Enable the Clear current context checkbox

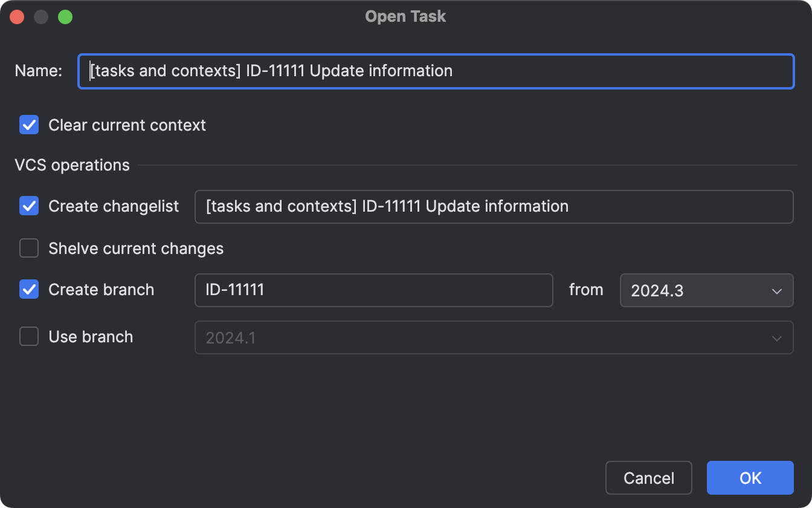click(28, 125)
